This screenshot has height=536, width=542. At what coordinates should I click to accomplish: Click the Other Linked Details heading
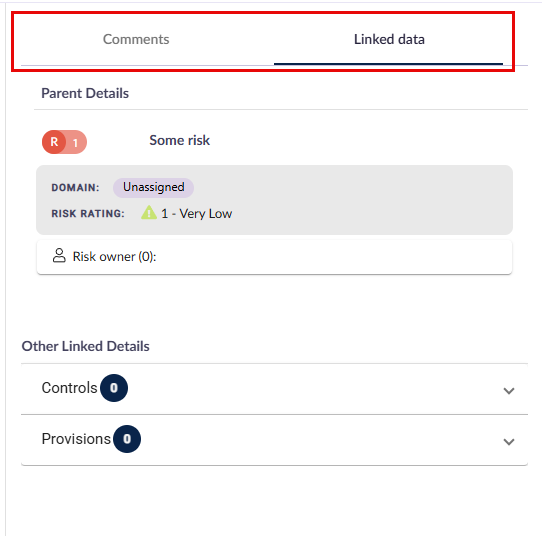click(x=85, y=346)
